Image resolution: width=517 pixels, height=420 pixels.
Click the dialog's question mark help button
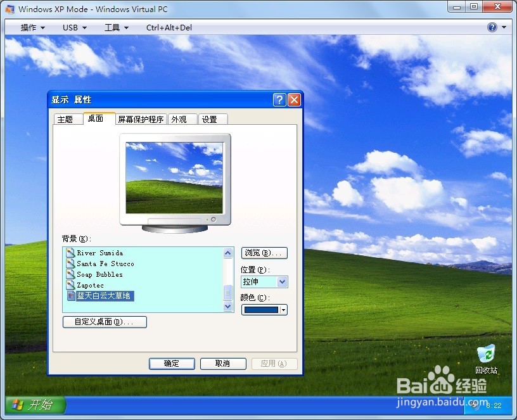click(x=279, y=99)
